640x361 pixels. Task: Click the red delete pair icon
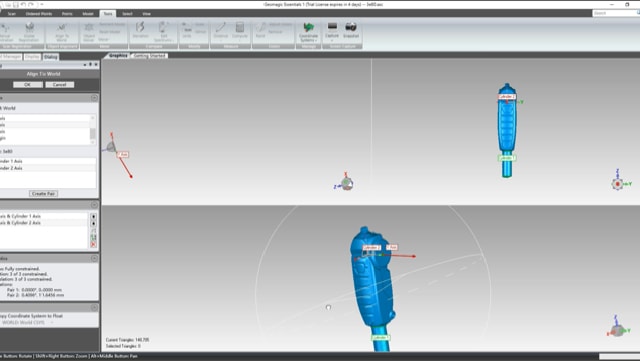(93, 244)
